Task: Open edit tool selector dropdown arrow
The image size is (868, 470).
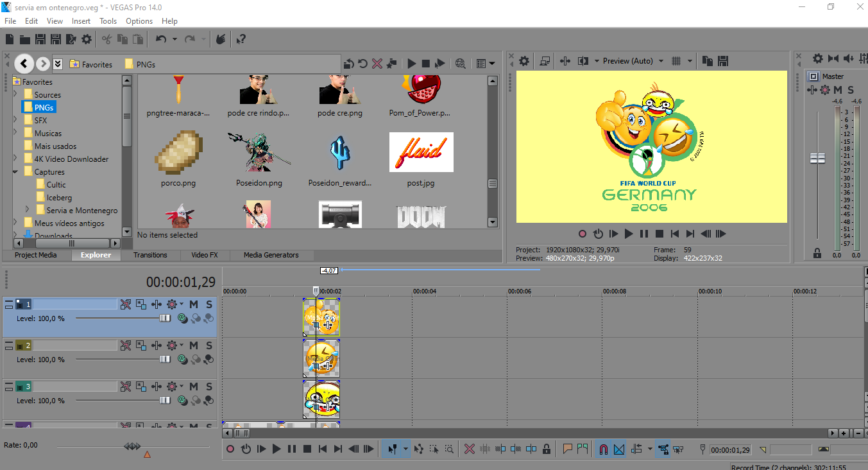Action: (x=405, y=449)
